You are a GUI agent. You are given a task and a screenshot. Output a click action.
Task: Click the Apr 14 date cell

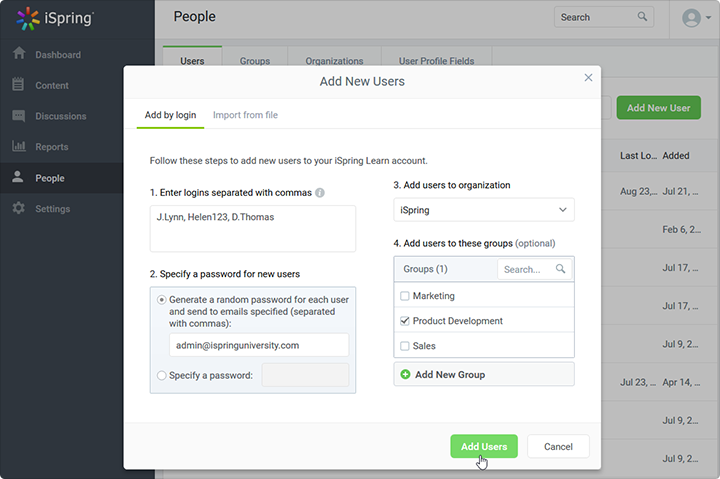point(681,382)
